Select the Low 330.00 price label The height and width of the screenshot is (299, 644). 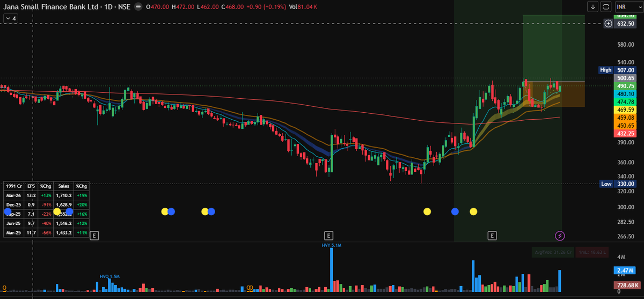(617, 184)
